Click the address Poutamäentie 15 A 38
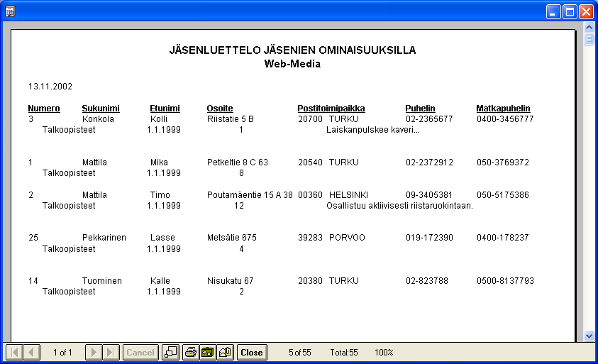This screenshot has width=598, height=364. pyautogui.click(x=250, y=195)
